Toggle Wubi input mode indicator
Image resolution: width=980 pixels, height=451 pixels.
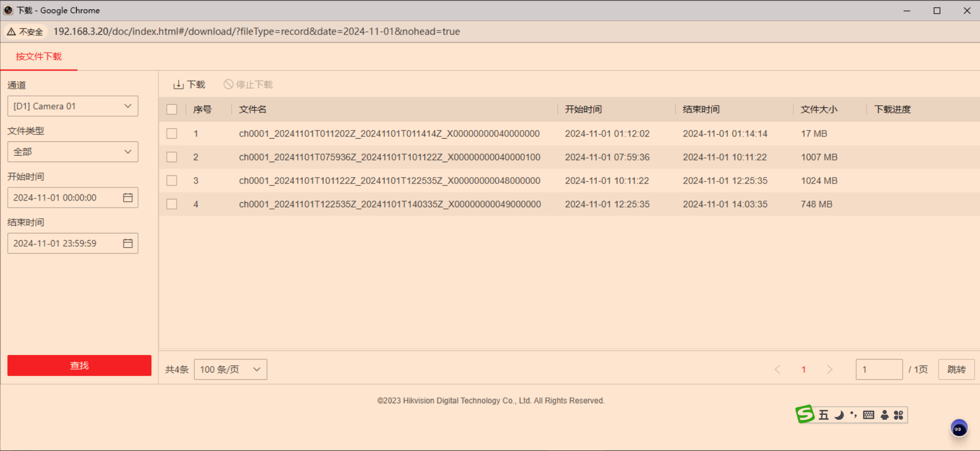(x=824, y=415)
